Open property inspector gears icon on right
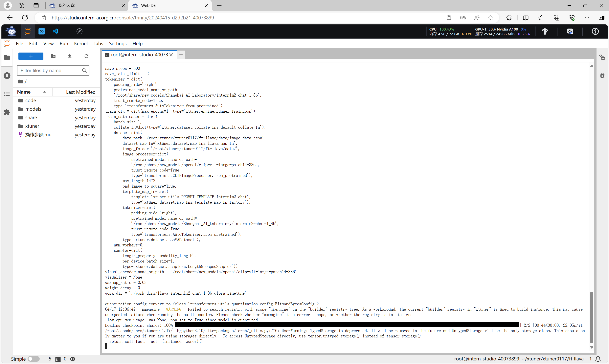This screenshot has height=364, width=609. click(x=602, y=57)
